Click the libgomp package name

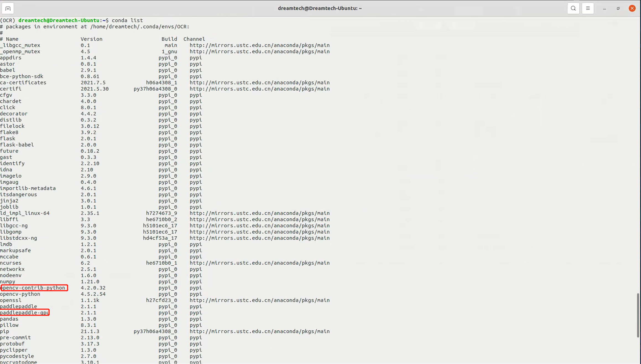click(11, 232)
